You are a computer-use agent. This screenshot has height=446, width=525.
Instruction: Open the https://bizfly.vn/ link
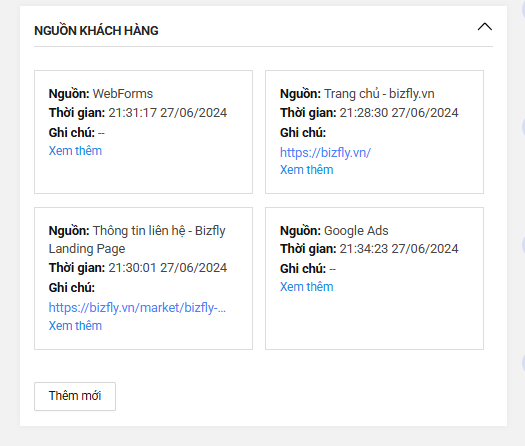pyautogui.click(x=325, y=153)
